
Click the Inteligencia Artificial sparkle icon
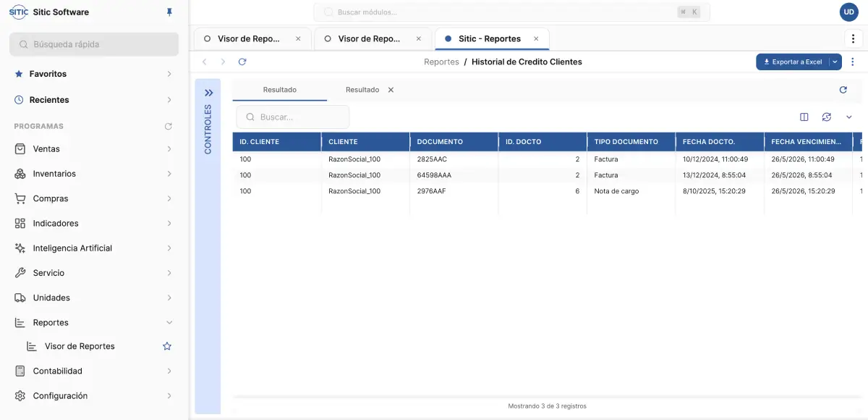(x=20, y=248)
